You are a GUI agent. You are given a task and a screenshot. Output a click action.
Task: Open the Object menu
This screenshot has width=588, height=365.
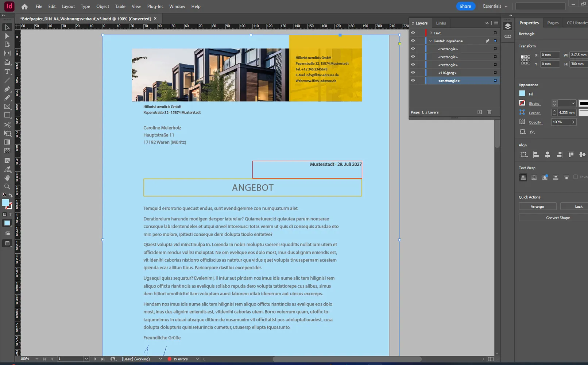(x=102, y=7)
